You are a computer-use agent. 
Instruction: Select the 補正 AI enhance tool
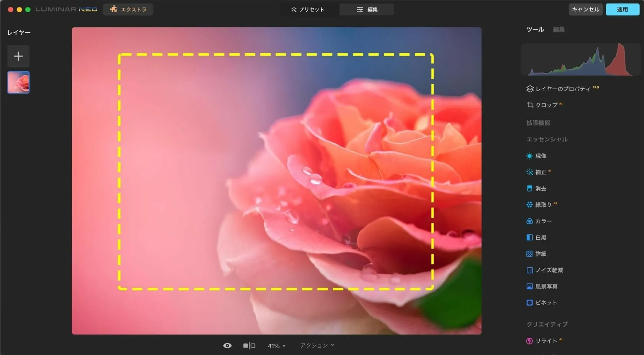[540, 173]
